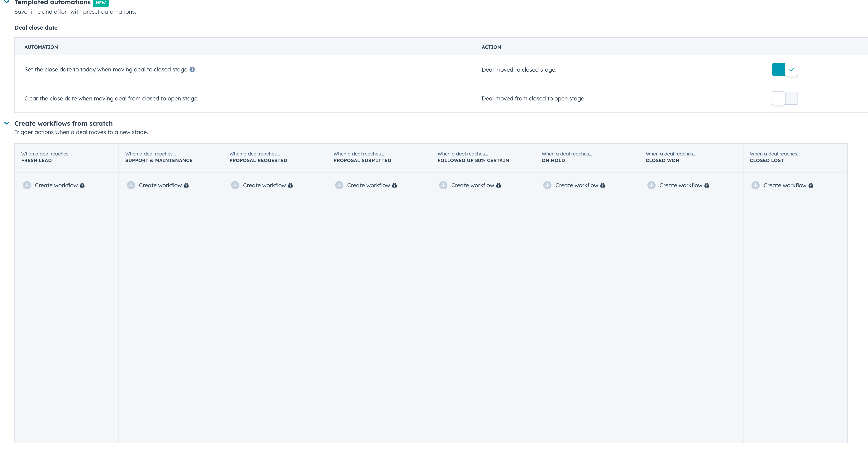
Task: Click the plus icon under Proposal Requested
Action: pos(235,185)
